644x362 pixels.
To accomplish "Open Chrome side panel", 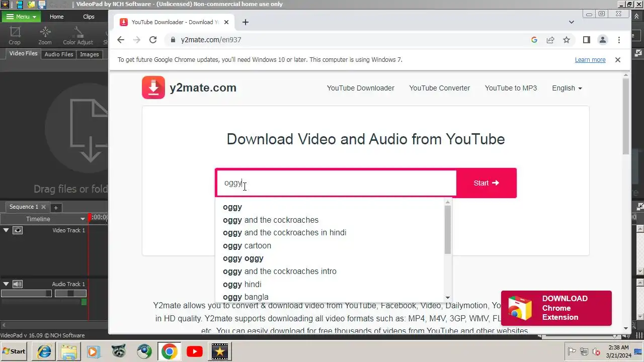I will [586, 40].
